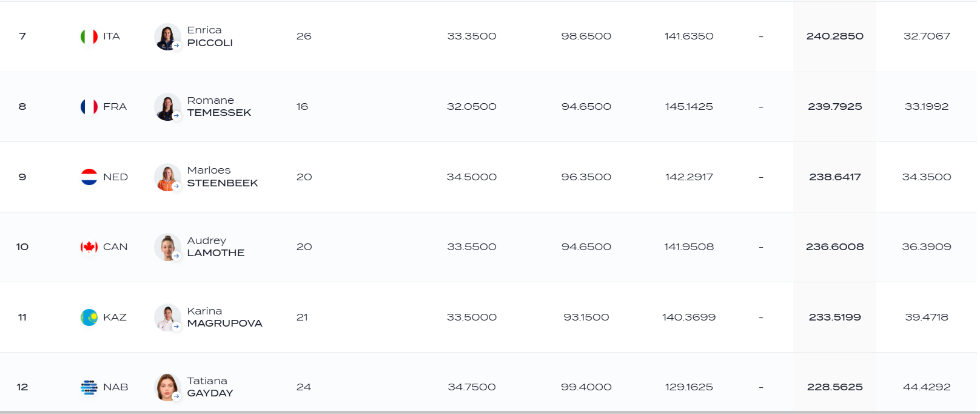Click the NAB neutral athletes emblem
This screenshot has width=980, height=414.
[89, 387]
